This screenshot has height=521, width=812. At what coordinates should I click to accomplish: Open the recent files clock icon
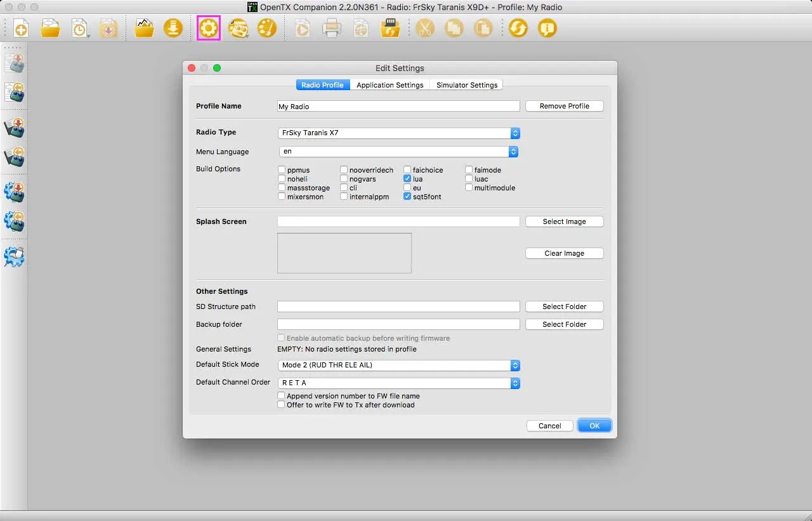click(80, 29)
